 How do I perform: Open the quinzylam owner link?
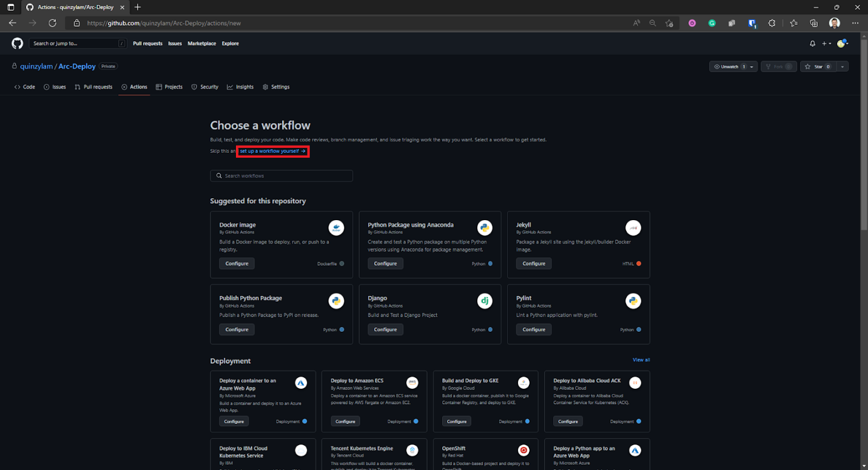pyautogui.click(x=37, y=66)
